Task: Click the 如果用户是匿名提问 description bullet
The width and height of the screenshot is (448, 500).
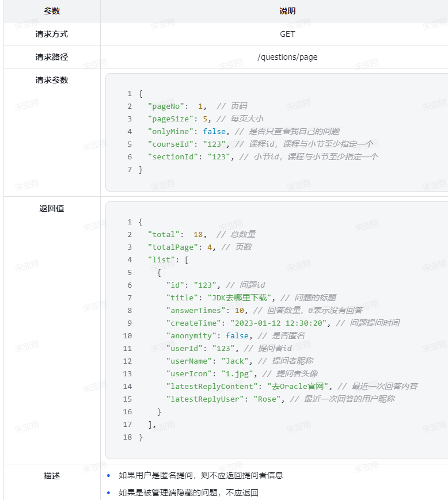Action: [201, 475]
